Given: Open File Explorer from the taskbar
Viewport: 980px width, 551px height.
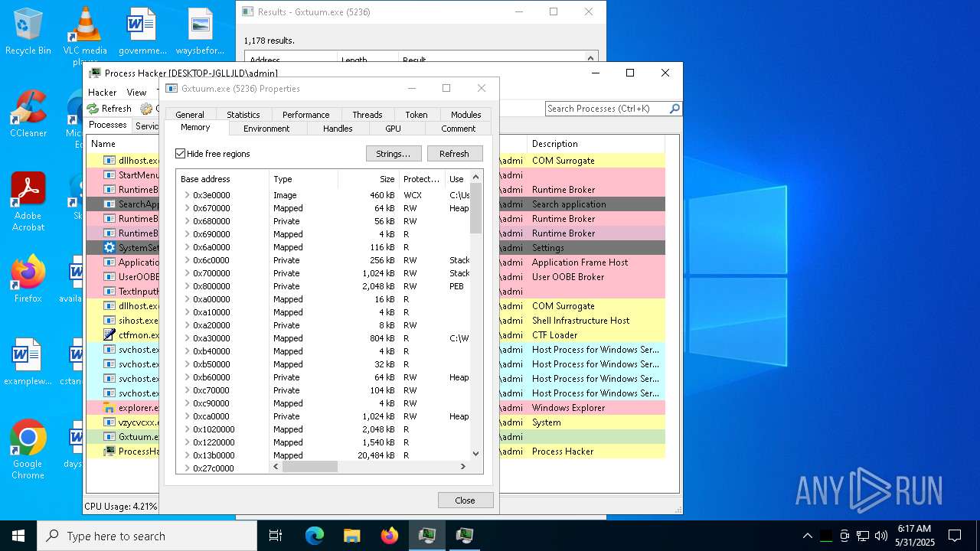Looking at the screenshot, I should [x=351, y=536].
